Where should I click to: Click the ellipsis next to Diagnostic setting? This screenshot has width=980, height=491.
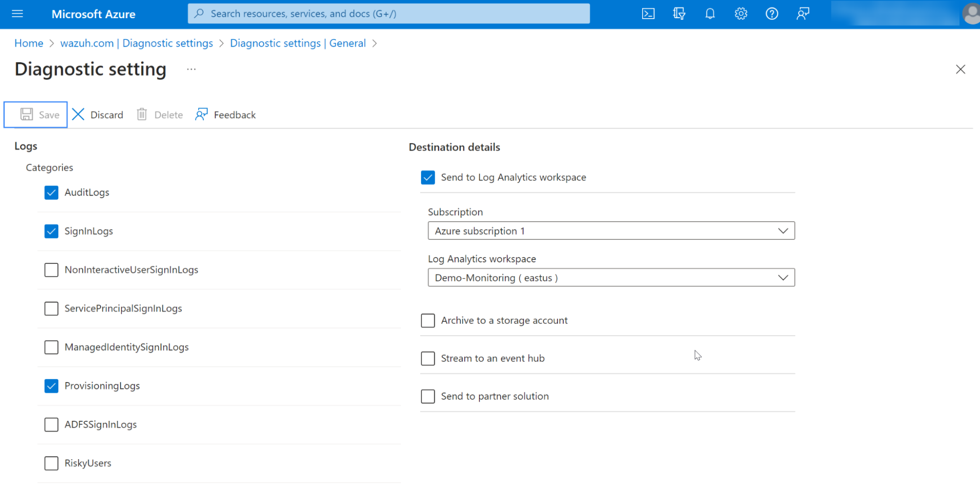[x=191, y=70]
